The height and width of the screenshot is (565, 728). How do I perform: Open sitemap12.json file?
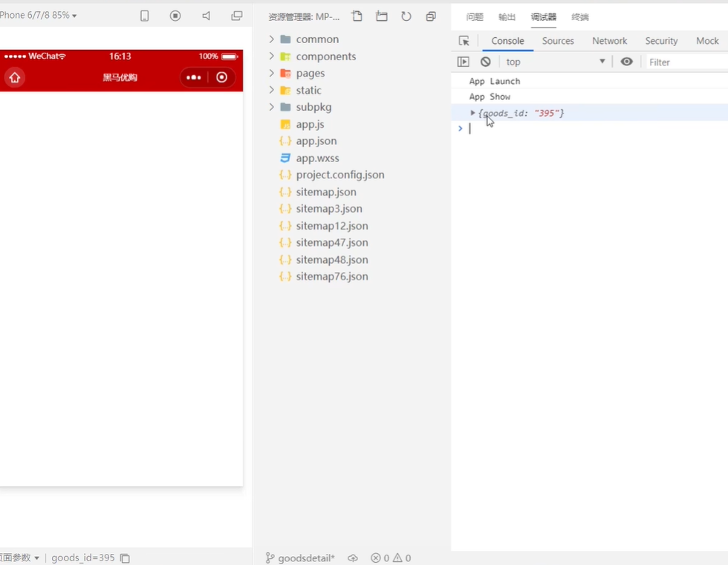[332, 226]
